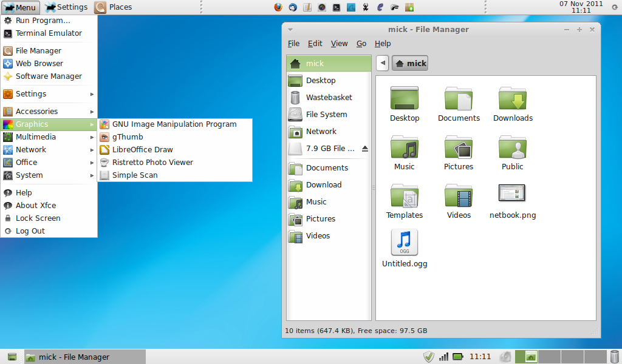
Task: Go to the Download bookmark in the sidebar
Action: 329,185
